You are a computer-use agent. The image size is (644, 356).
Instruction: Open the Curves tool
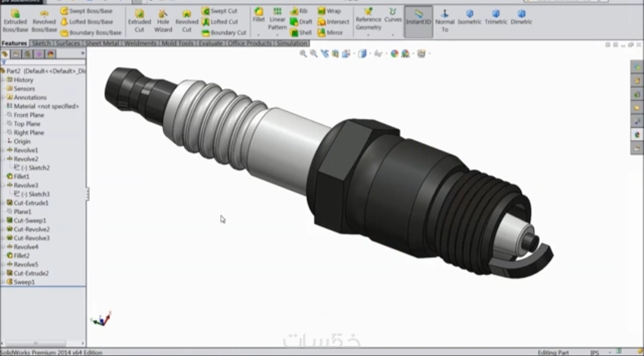tap(392, 16)
